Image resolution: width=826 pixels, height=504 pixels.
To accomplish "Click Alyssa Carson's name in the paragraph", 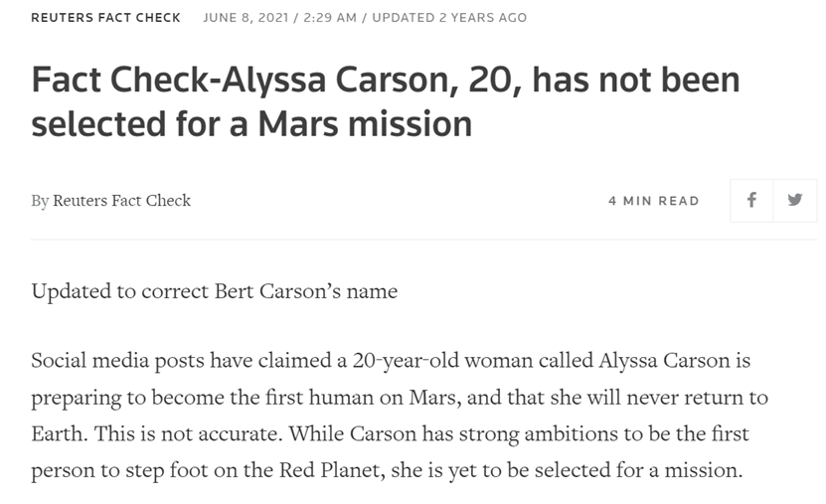I will point(664,361).
